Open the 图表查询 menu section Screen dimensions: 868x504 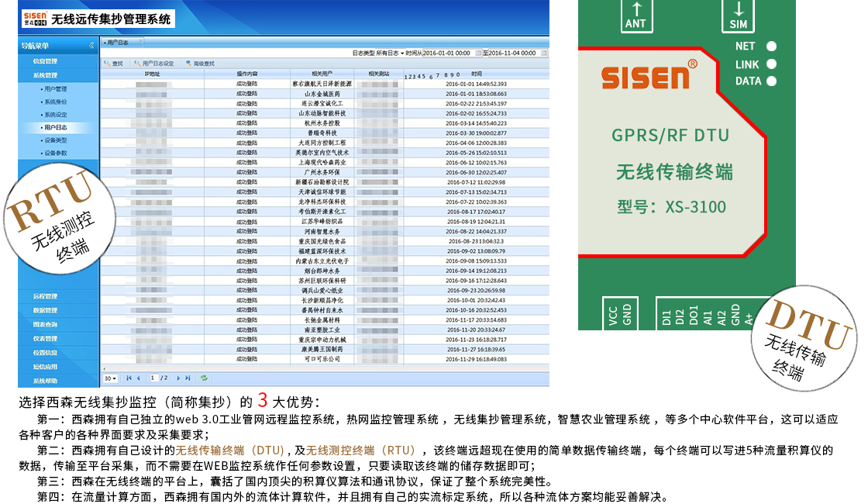(x=45, y=324)
